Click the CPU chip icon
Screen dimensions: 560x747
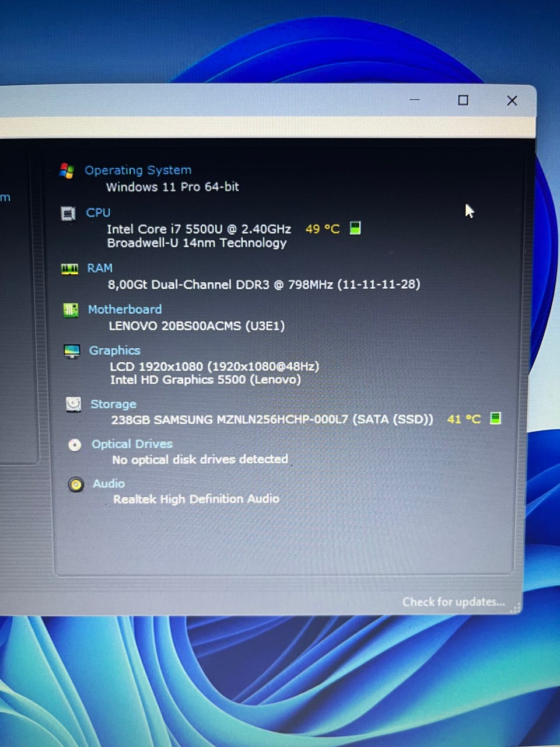point(68,214)
